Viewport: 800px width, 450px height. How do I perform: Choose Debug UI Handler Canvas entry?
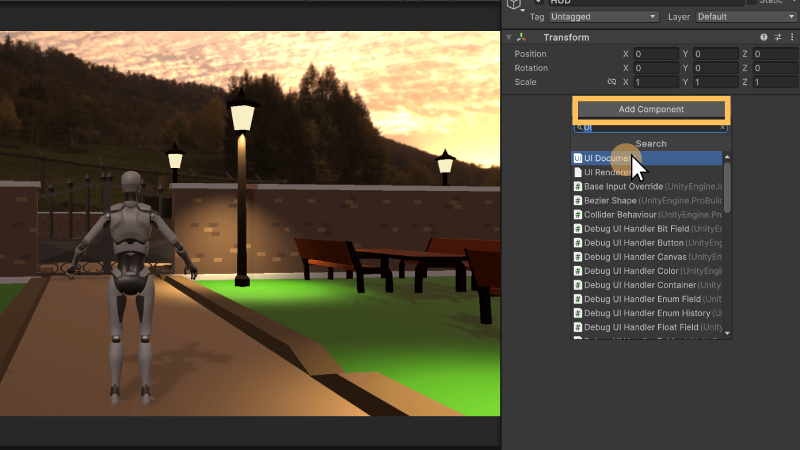coord(640,256)
